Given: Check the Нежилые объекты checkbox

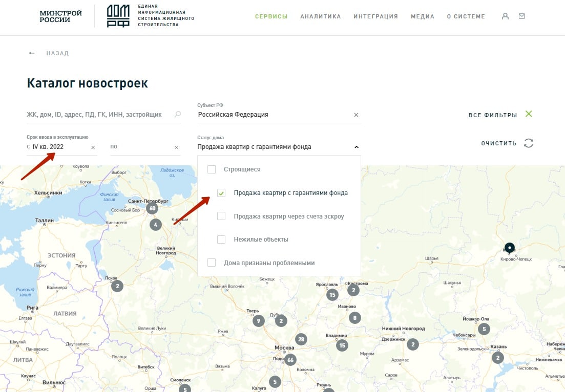Looking at the screenshot, I should 221,239.
